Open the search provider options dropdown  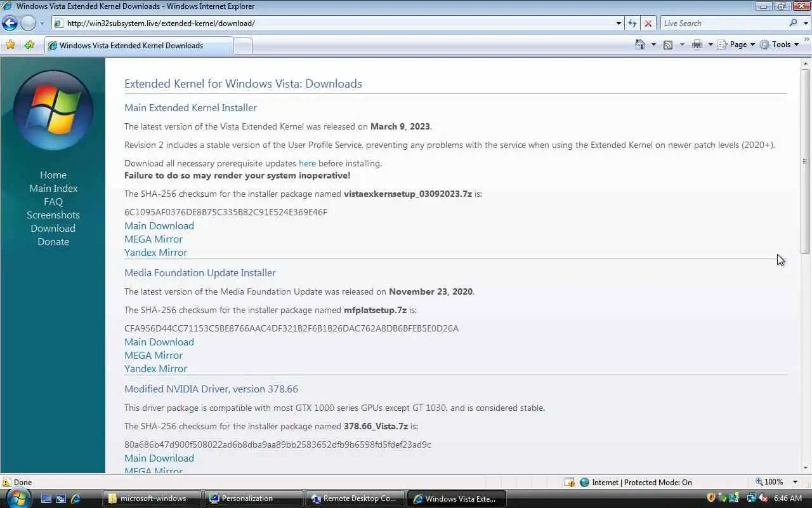(x=805, y=23)
